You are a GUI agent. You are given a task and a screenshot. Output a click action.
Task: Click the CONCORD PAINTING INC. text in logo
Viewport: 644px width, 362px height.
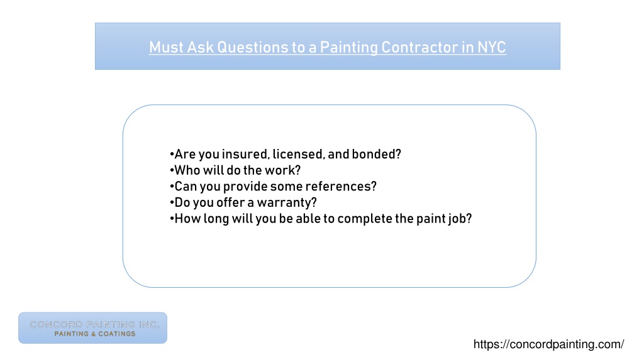click(x=94, y=325)
